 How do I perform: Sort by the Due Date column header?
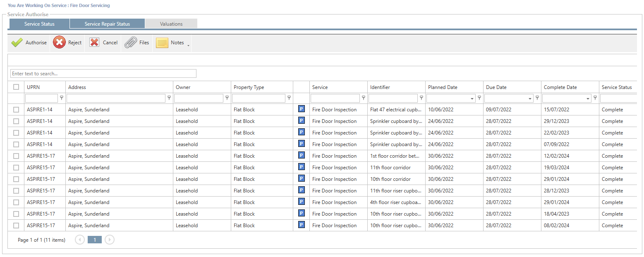coord(496,87)
